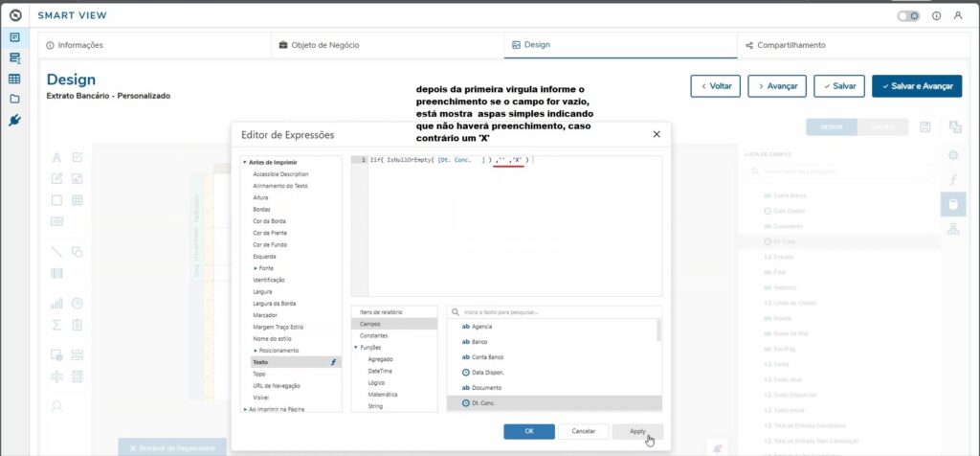Select the Design tab

(620, 45)
